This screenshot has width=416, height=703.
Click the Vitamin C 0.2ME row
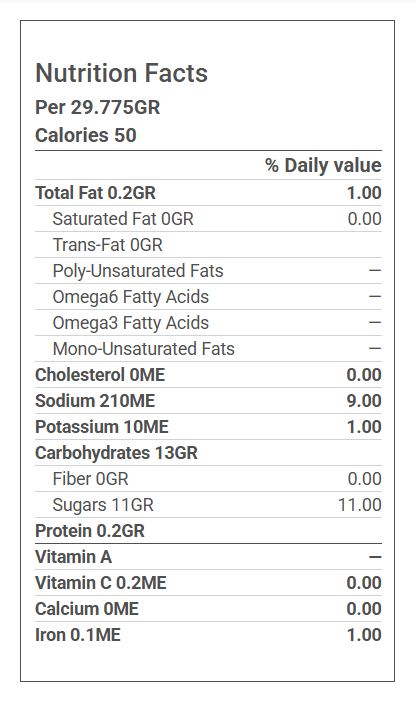click(208, 583)
